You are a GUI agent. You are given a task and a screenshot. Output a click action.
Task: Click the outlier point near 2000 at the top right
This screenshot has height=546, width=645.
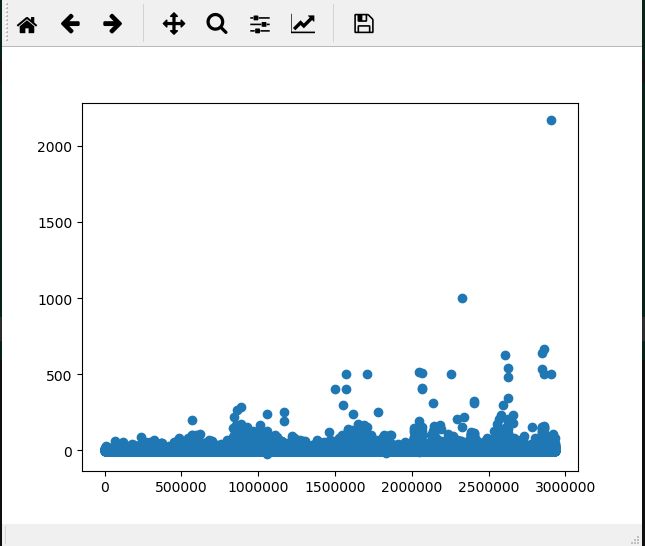point(551,120)
